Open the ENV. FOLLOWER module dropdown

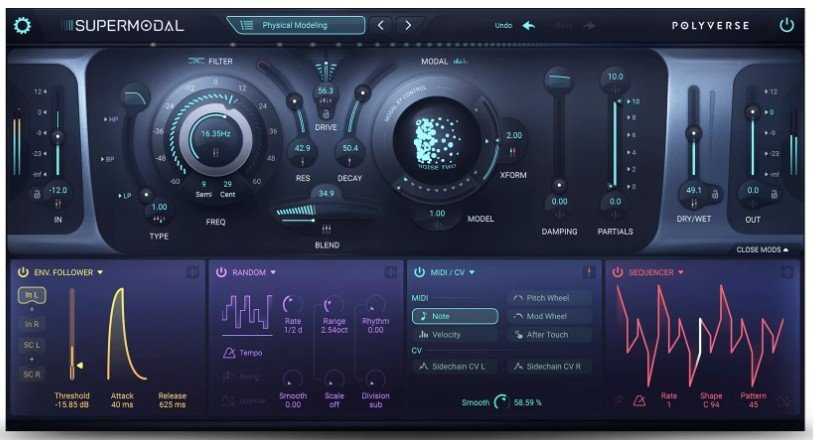100,272
